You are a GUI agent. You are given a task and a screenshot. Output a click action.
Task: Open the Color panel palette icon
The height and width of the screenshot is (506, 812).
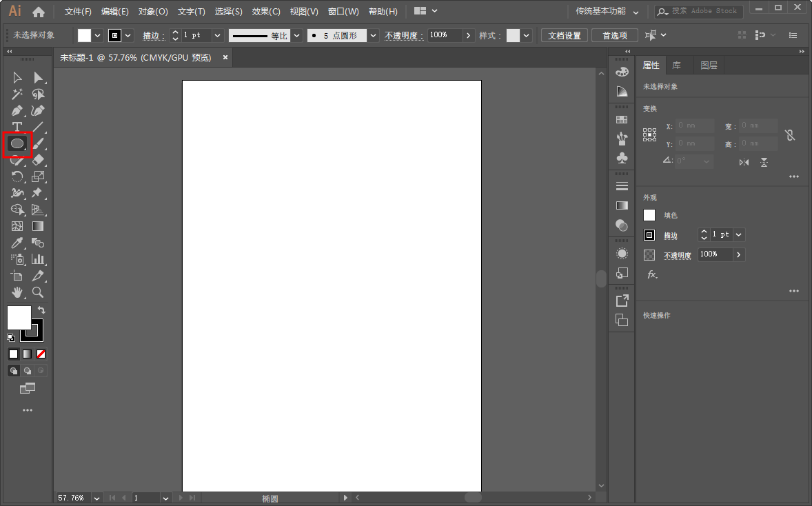click(622, 72)
